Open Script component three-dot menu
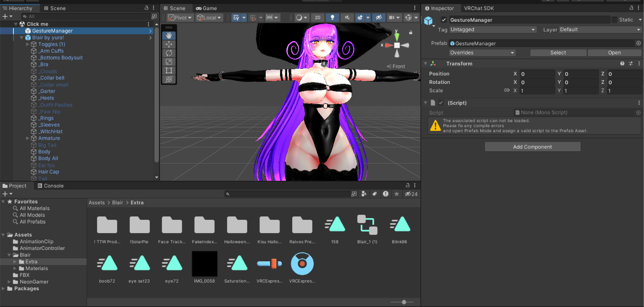This screenshot has width=644, height=307. (x=639, y=103)
